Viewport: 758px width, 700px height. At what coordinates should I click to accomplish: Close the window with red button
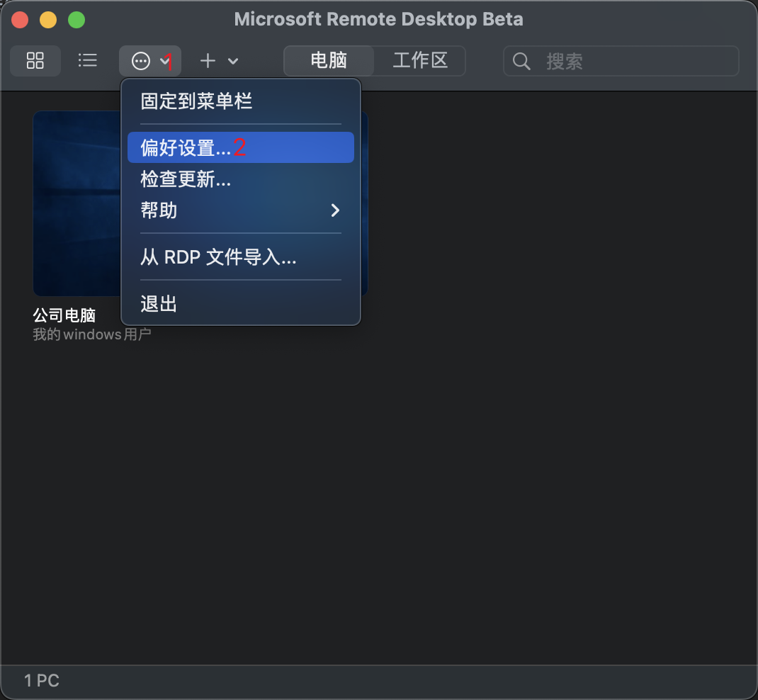20,20
